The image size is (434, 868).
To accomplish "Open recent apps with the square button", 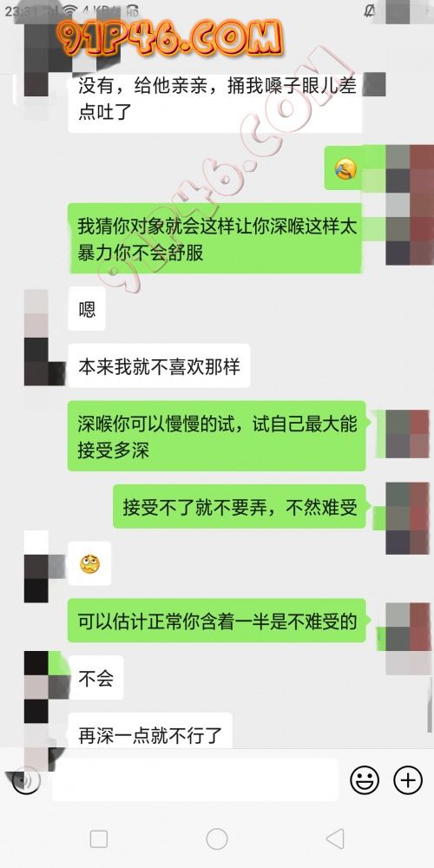I will point(99,838).
